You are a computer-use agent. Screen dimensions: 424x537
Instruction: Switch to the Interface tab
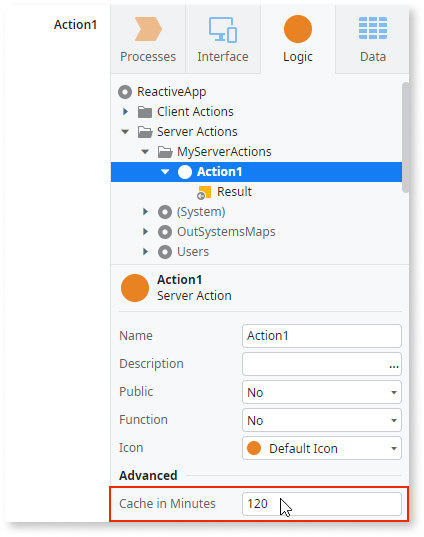223,39
